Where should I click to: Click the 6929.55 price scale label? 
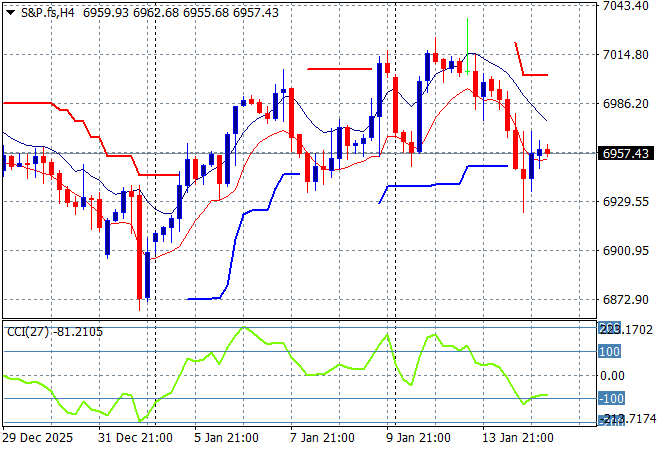pos(625,202)
